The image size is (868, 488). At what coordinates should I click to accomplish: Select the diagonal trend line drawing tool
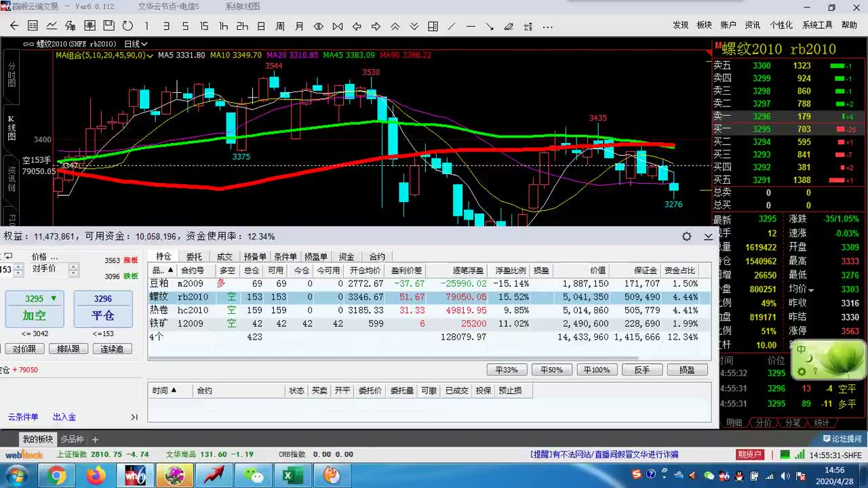pyautogui.click(x=452, y=26)
